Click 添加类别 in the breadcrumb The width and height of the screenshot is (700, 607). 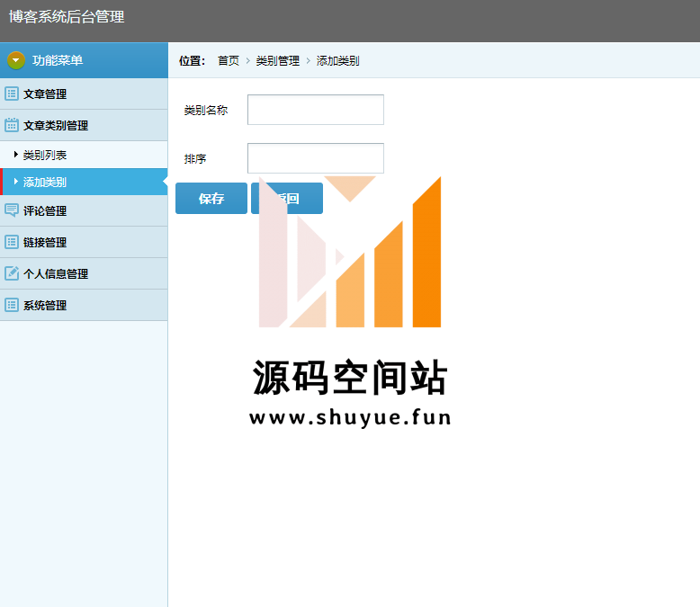pos(338,61)
